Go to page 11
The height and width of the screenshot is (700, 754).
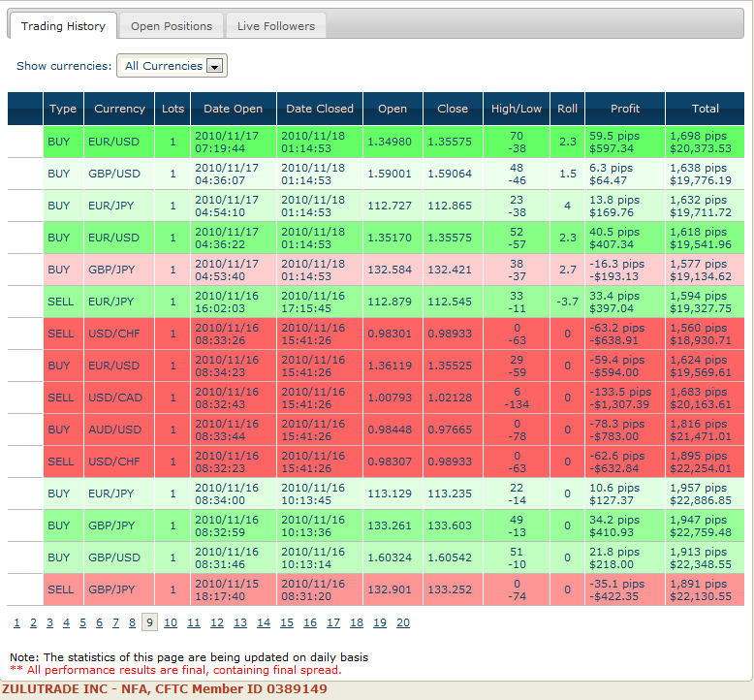[x=194, y=622]
